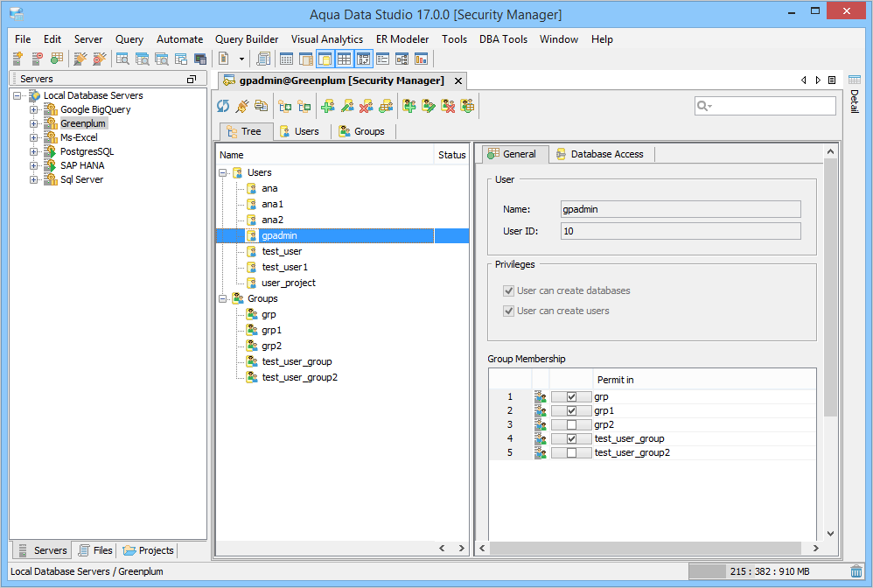Click the left tab scroll arrow
Image resolution: width=873 pixels, height=588 pixels.
(x=803, y=80)
